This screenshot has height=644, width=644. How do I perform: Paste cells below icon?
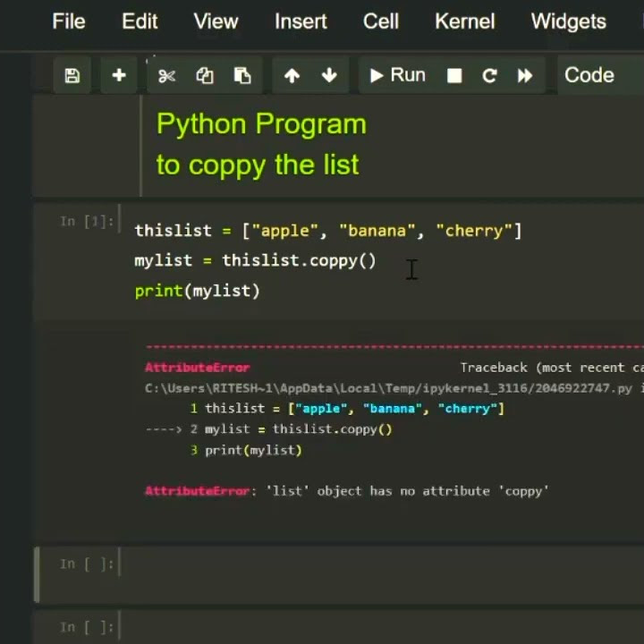[x=242, y=75]
